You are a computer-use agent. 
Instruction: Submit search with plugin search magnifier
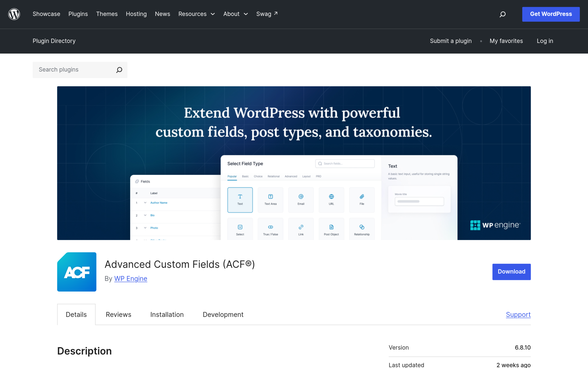pos(119,70)
